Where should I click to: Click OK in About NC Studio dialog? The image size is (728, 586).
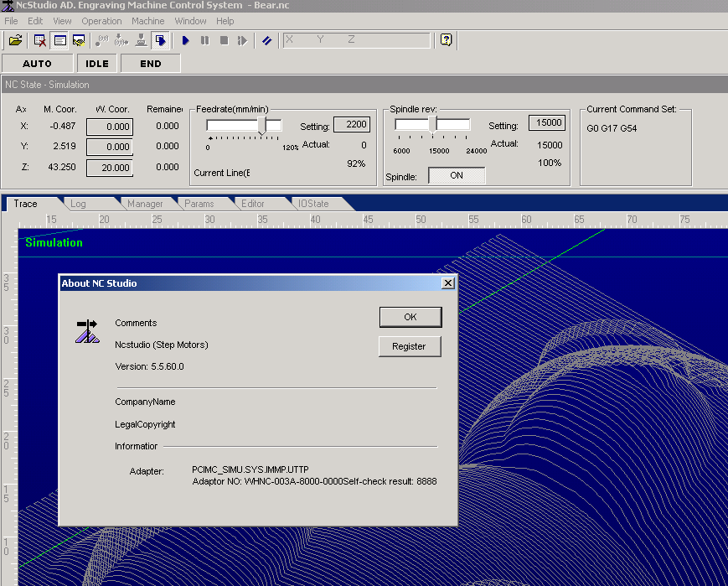click(410, 317)
